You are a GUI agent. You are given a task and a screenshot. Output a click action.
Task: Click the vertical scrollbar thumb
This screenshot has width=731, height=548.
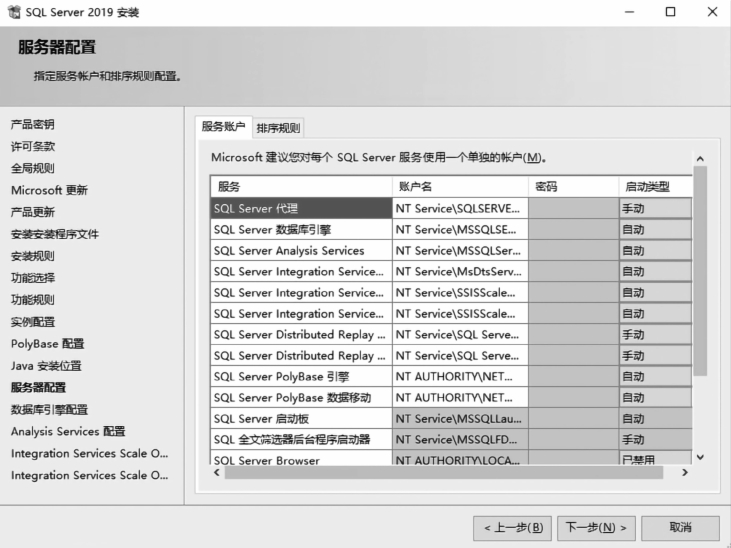(x=700, y=271)
